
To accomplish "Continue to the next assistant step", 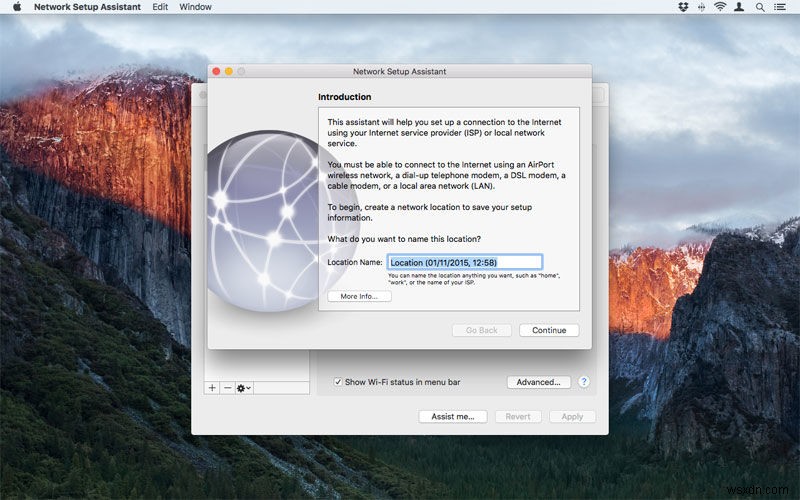I will [549, 330].
